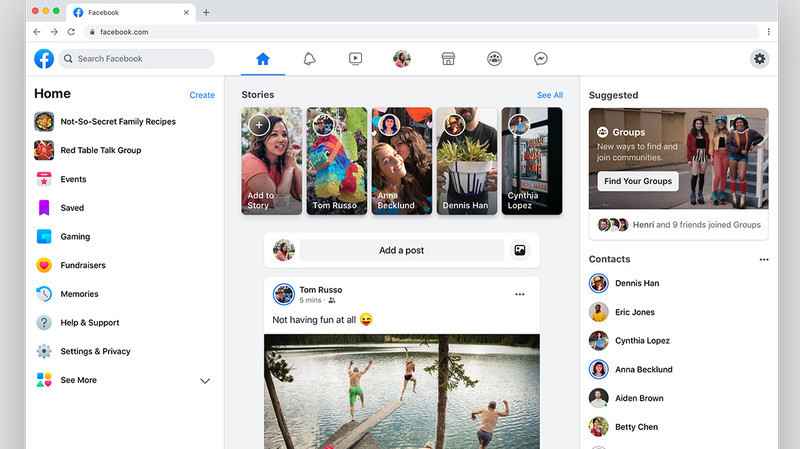Select Memories in the left sidebar
Screen dimensions: 800x449
pyautogui.click(x=79, y=294)
